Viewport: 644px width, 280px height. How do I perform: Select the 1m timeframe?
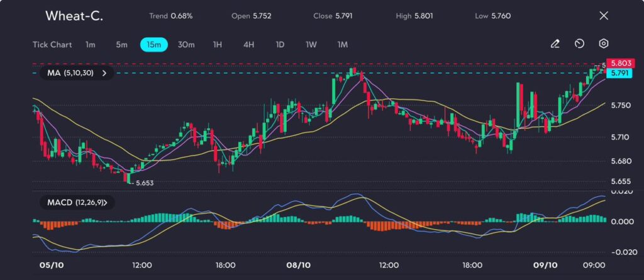[91, 45]
